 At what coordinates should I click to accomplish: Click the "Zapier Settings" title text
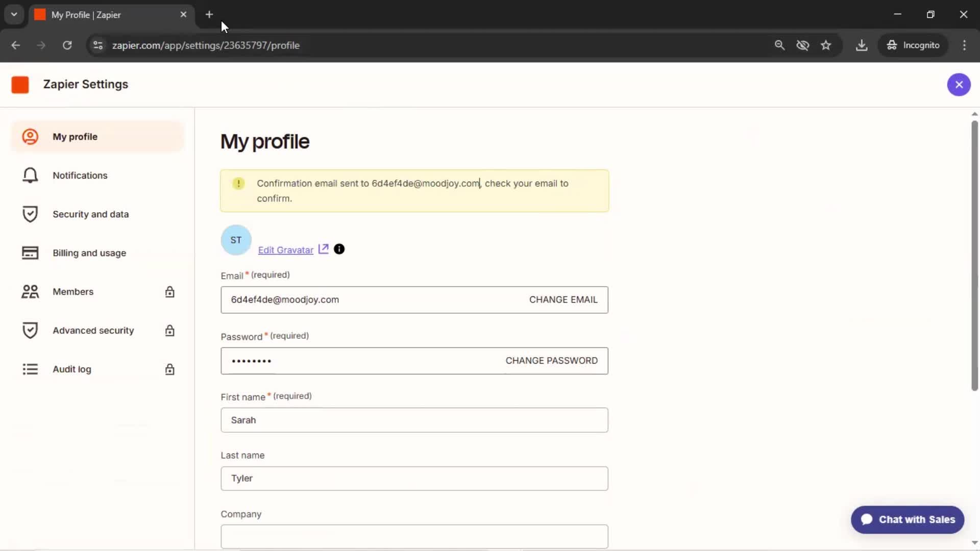pyautogui.click(x=86, y=85)
